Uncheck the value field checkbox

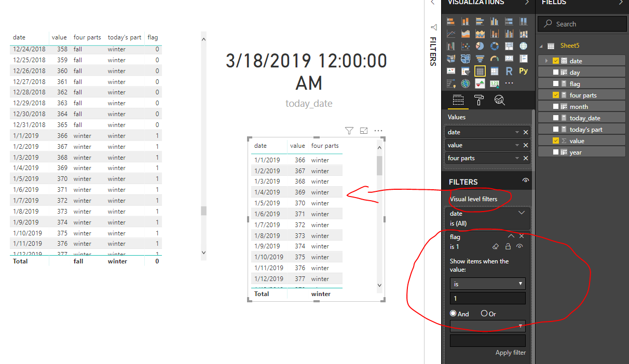(556, 141)
